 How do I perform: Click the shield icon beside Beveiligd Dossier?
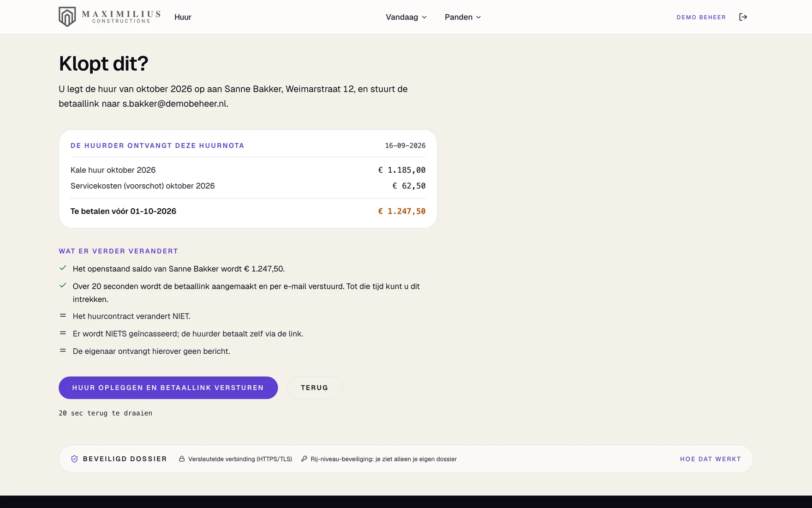point(74,459)
